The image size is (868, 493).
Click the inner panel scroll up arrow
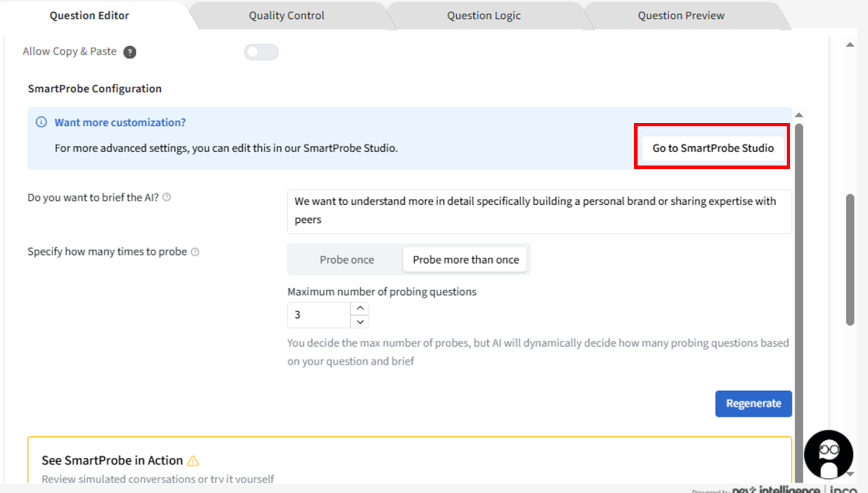coord(799,115)
